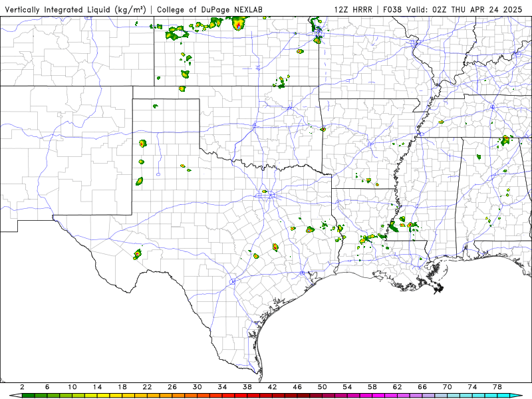Click the legend value 46
The height and width of the screenshot is (399, 532).
click(x=297, y=387)
